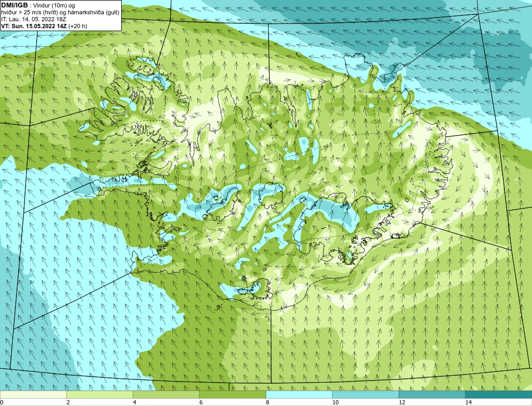This screenshot has height=406, width=532.
Task: Click the darkest teal swatch above 14 m/s
Action: pos(499,394)
